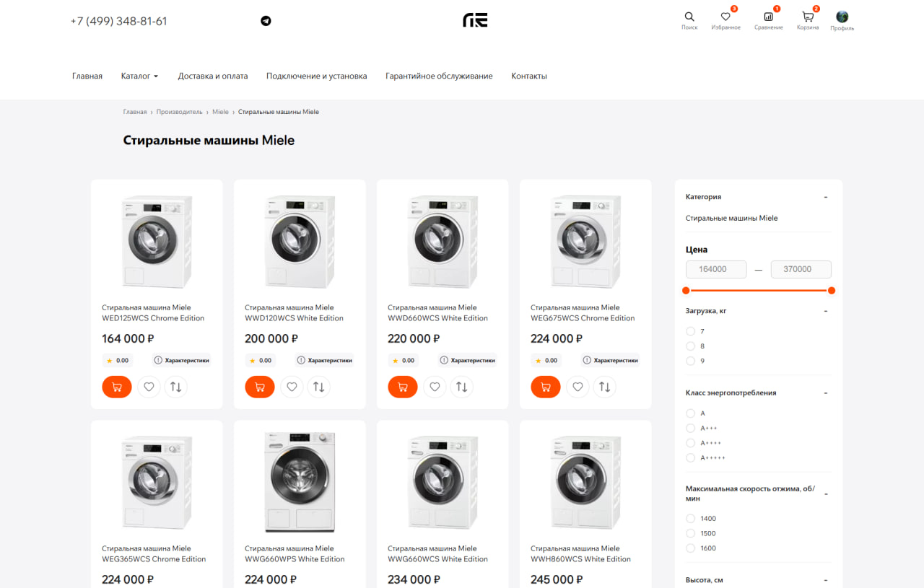This screenshot has height=588, width=924.
Task: Collapse the Категория filter section
Action: [x=826, y=197]
